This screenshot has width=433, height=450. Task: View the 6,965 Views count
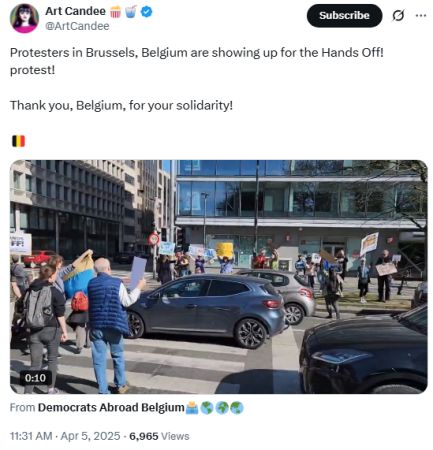pyautogui.click(x=159, y=436)
